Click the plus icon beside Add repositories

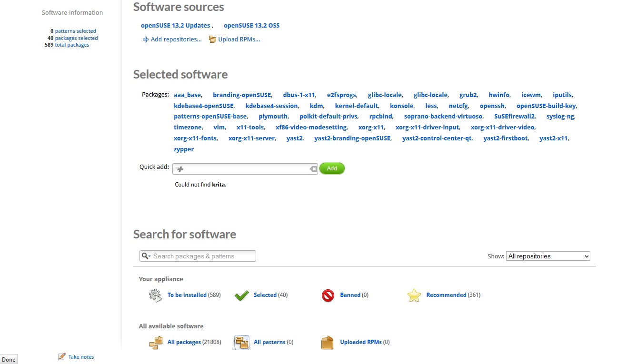point(146,39)
